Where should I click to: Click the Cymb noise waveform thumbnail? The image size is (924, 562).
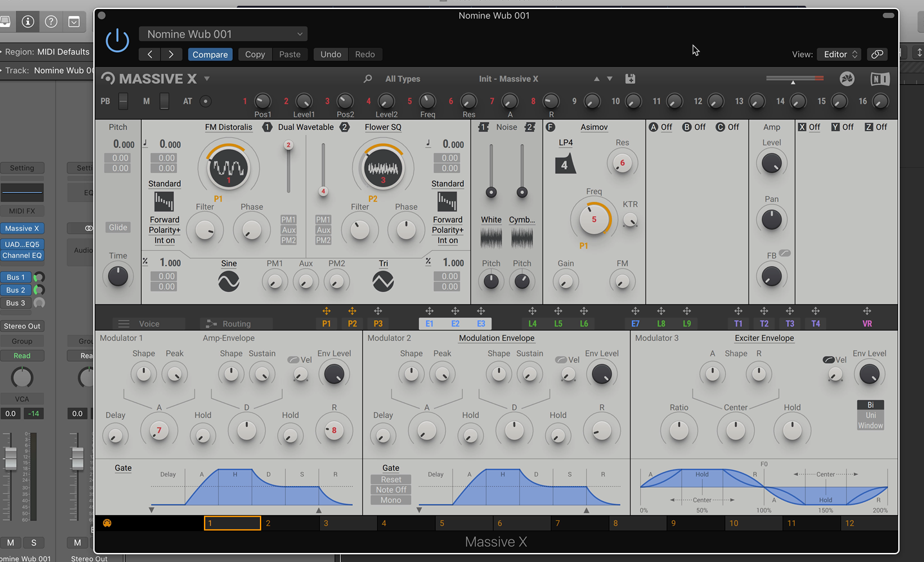[522, 239]
